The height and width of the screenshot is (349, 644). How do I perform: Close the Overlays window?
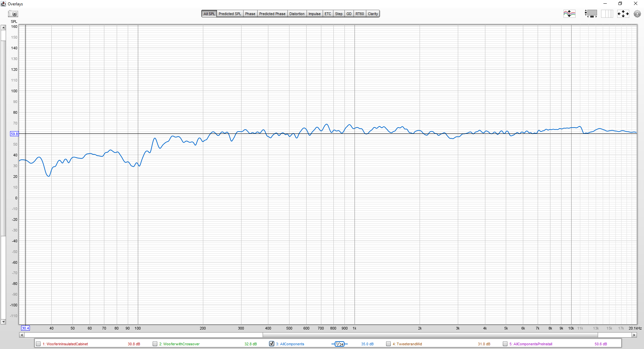tap(636, 4)
